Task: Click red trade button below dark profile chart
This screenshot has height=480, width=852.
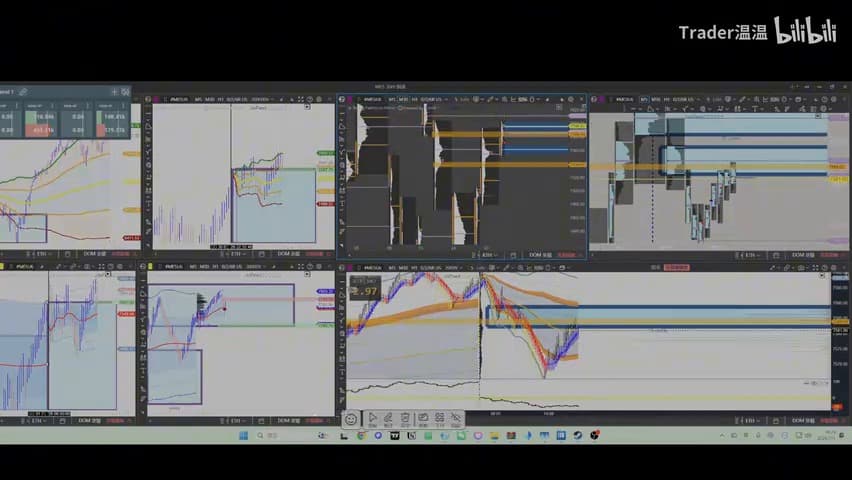Action: pos(566,254)
